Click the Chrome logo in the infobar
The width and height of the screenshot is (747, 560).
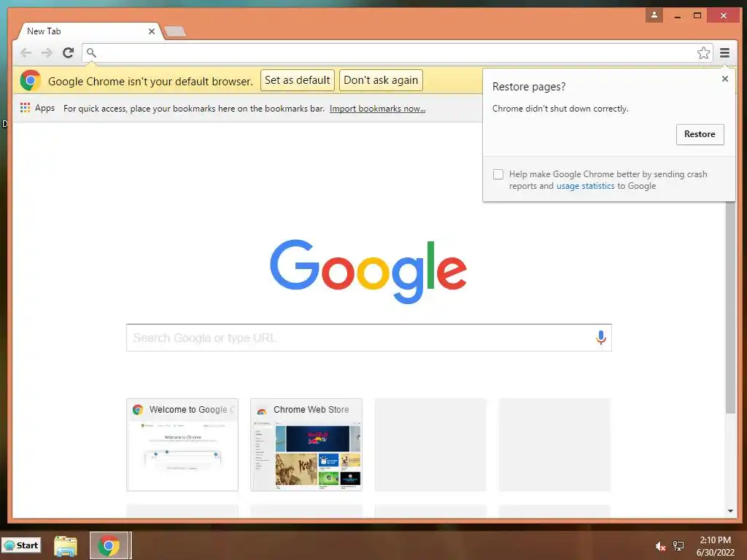pos(30,80)
